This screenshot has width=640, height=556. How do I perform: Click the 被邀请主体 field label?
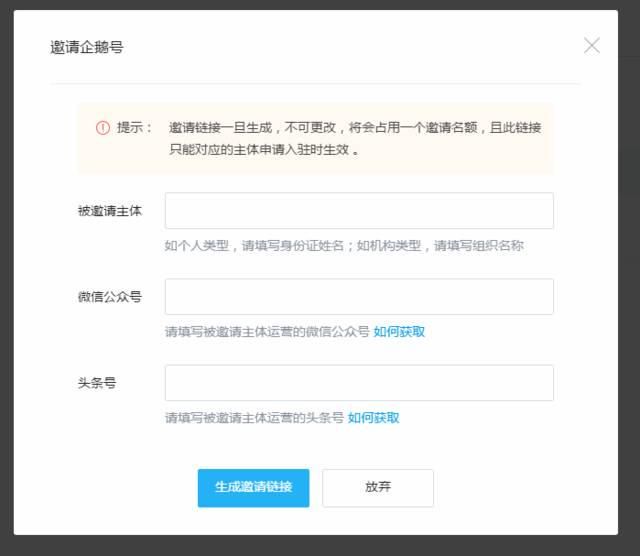110,211
